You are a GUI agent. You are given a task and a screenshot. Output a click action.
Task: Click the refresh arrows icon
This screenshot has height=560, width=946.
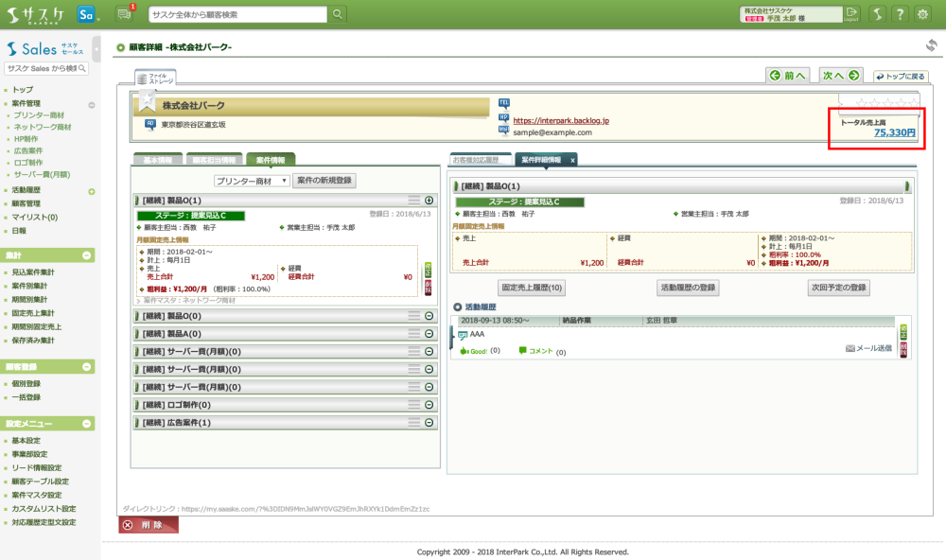(x=931, y=45)
